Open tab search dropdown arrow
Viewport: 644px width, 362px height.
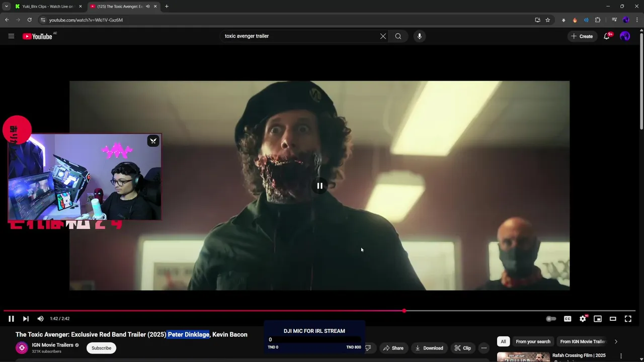pos(6,7)
